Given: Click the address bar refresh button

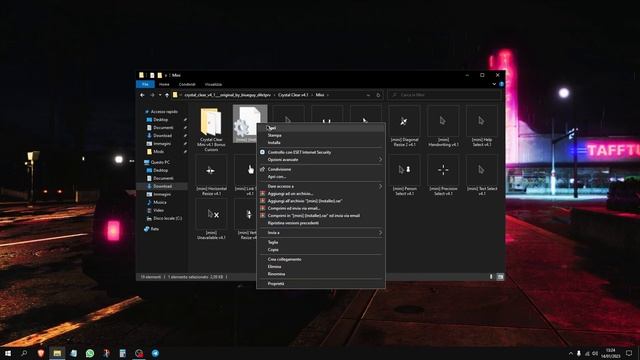Looking at the screenshot, I should point(378,95).
